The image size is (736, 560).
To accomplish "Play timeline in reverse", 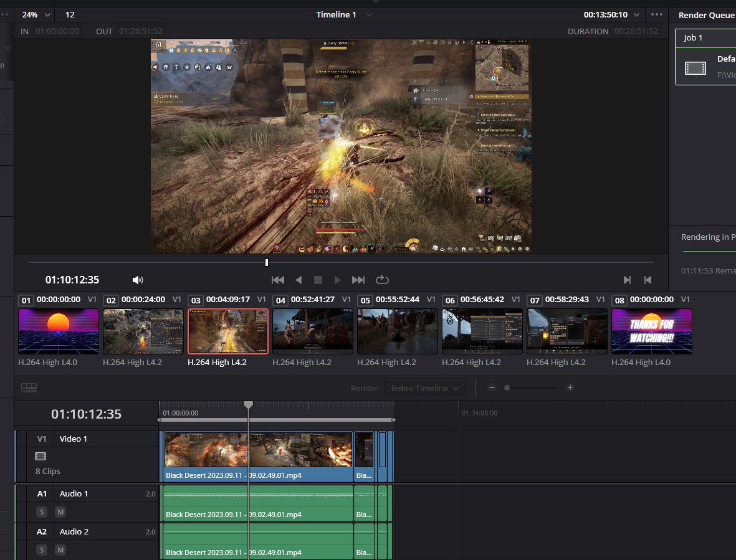I will tap(299, 280).
